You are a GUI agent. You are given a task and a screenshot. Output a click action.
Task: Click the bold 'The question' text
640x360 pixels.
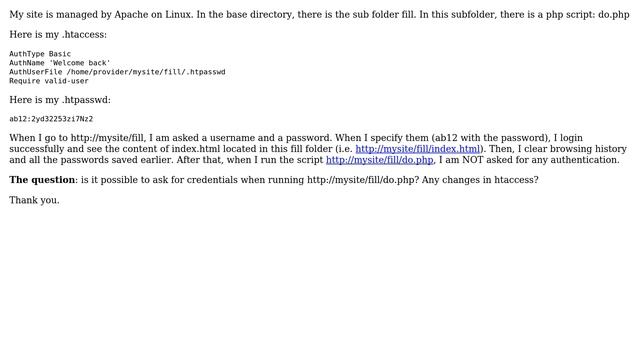click(x=42, y=180)
